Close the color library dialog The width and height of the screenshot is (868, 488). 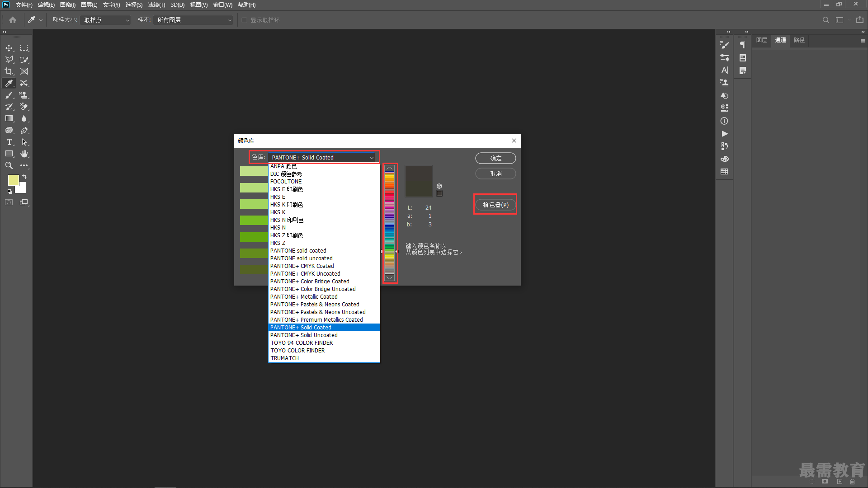pyautogui.click(x=514, y=141)
